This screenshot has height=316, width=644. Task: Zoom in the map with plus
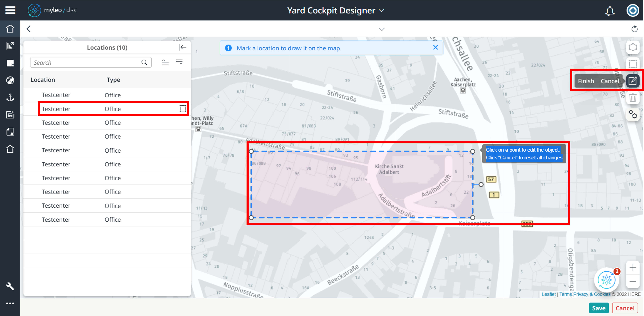[632, 267]
